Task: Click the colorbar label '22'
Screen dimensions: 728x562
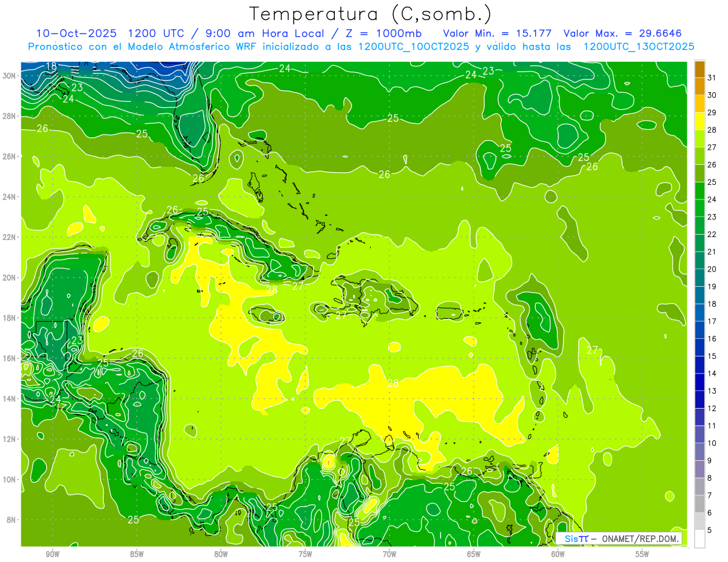Action: coord(712,234)
